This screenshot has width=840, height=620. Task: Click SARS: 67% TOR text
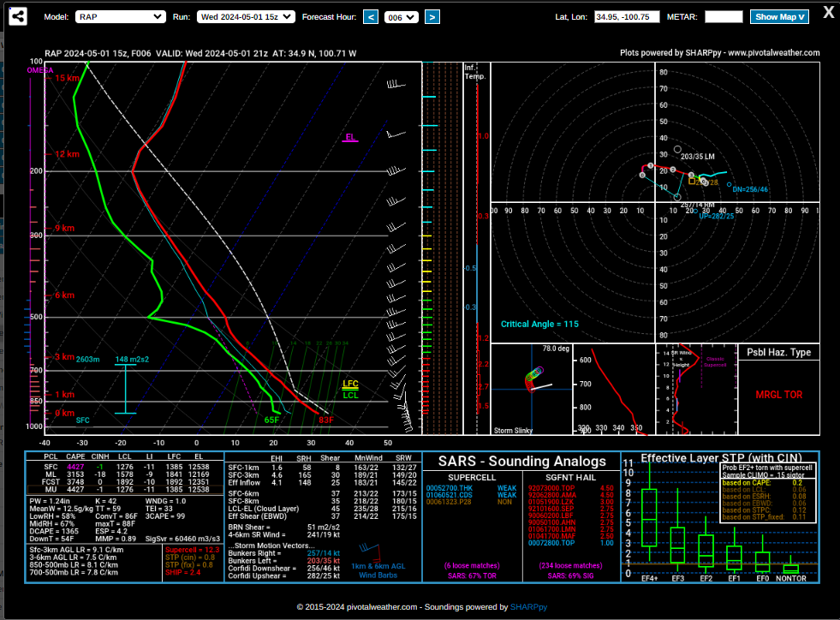[472, 576]
